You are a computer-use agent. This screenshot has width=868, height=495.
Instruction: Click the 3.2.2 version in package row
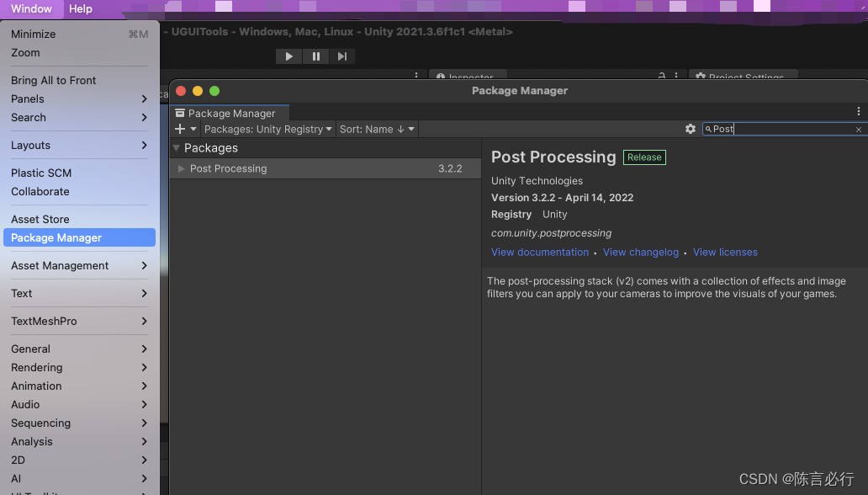click(450, 168)
